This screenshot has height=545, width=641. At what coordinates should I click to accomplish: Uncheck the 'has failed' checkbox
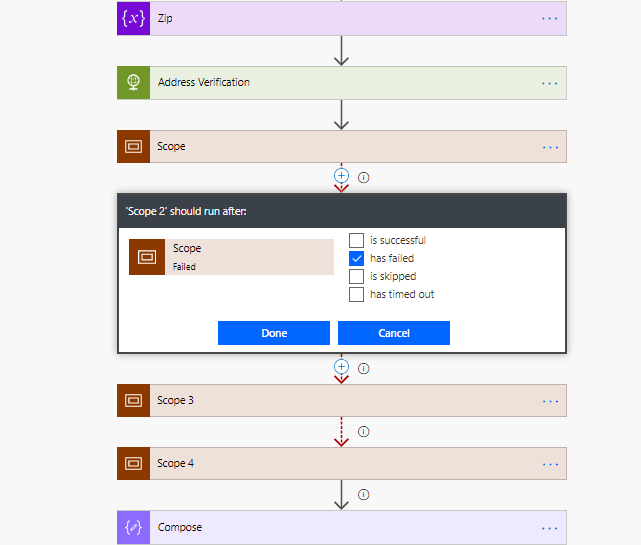[356, 258]
